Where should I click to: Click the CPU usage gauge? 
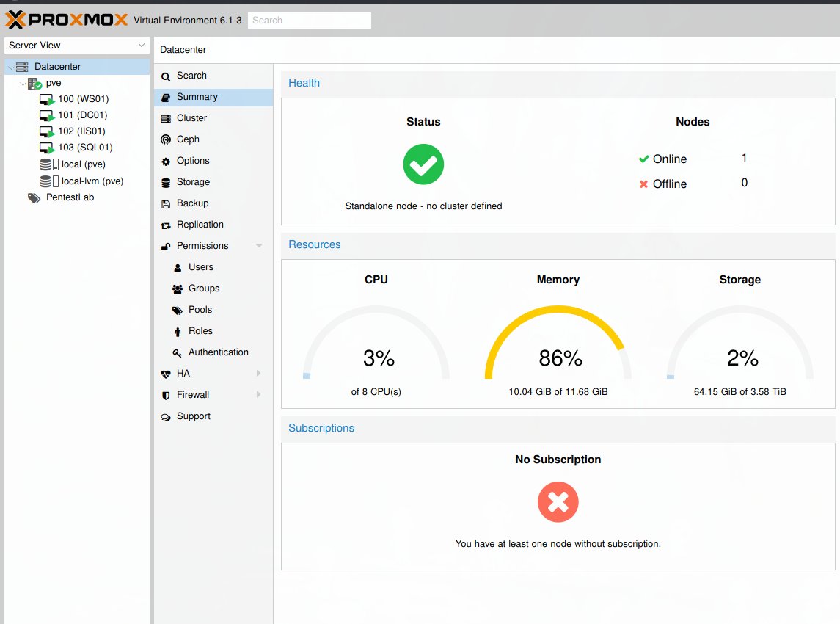pyautogui.click(x=376, y=343)
